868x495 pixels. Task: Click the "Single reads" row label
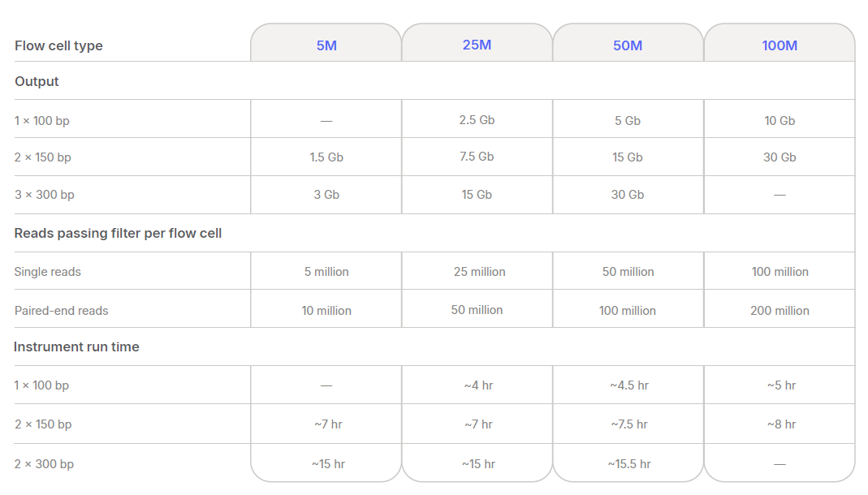click(48, 272)
